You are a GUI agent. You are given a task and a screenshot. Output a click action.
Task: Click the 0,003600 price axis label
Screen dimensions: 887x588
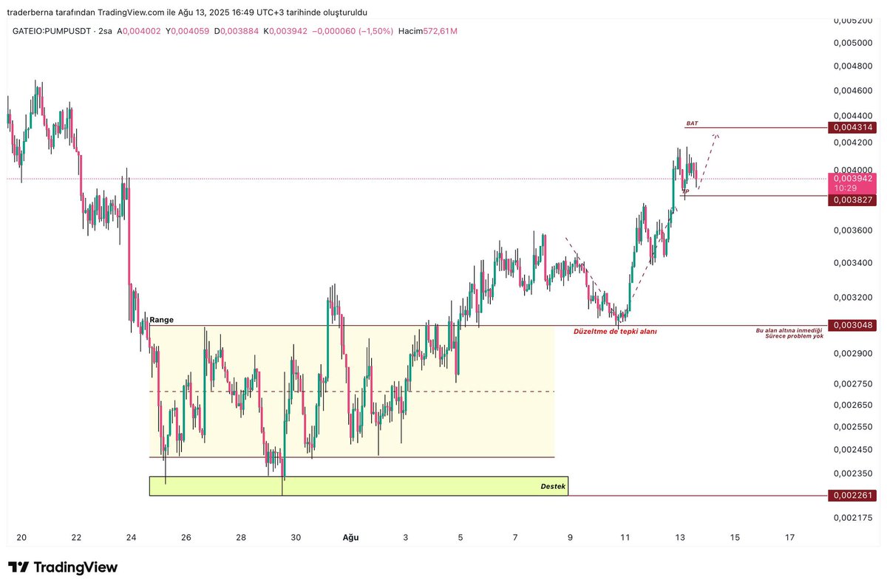(853, 230)
